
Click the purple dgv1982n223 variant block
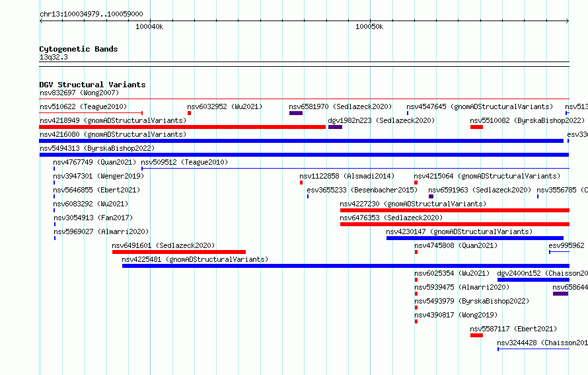(335, 127)
